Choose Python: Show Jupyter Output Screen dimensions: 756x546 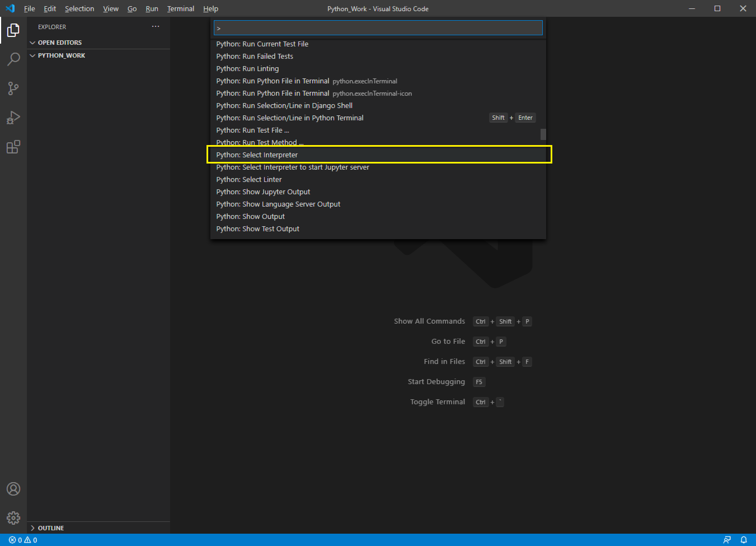point(378,192)
